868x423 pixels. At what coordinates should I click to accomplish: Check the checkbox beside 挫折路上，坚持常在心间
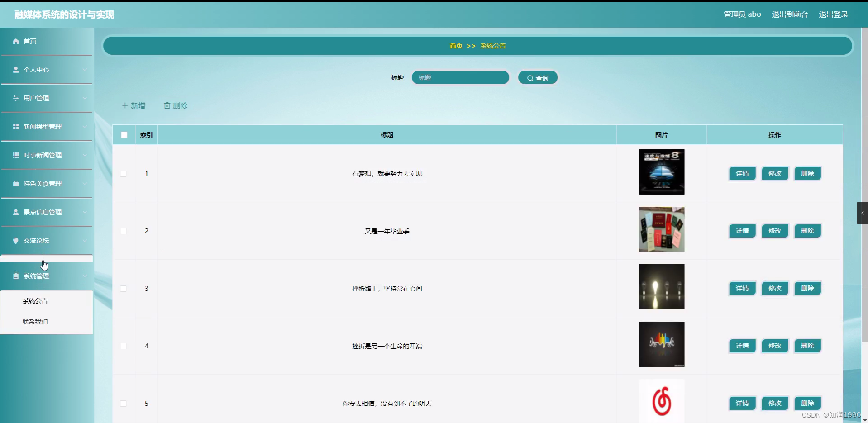(123, 288)
